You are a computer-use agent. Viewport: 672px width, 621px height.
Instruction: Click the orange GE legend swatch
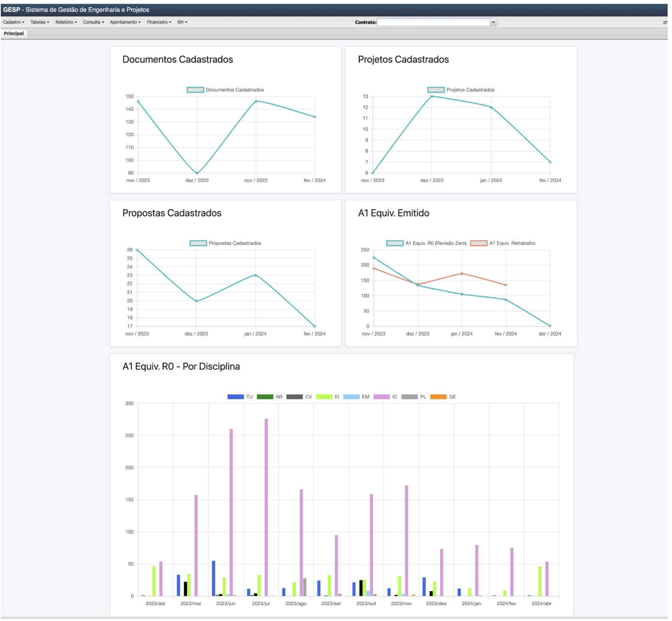pos(438,397)
